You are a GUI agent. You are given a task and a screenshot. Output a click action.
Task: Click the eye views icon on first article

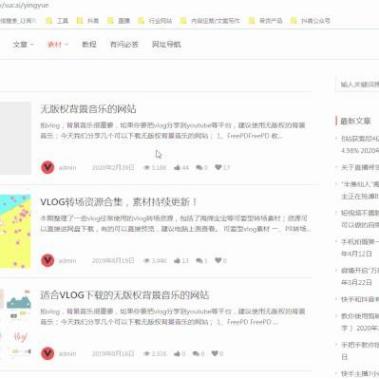(x=147, y=167)
